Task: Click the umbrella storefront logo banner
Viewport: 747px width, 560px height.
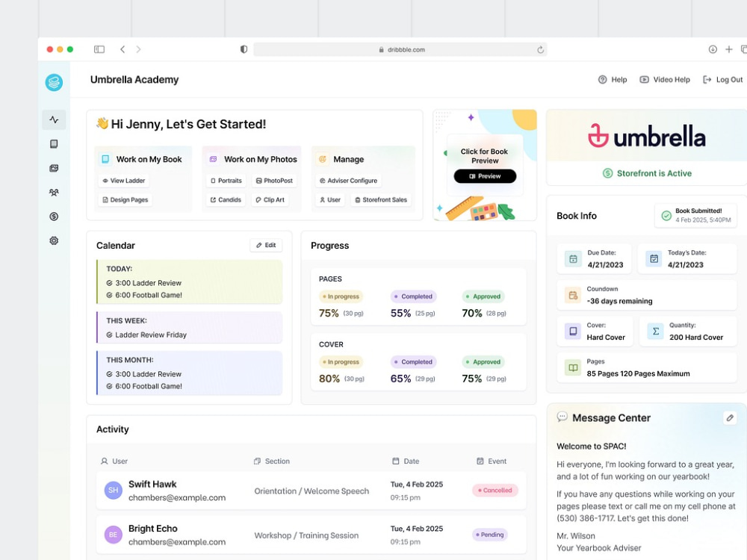Action: click(x=646, y=136)
